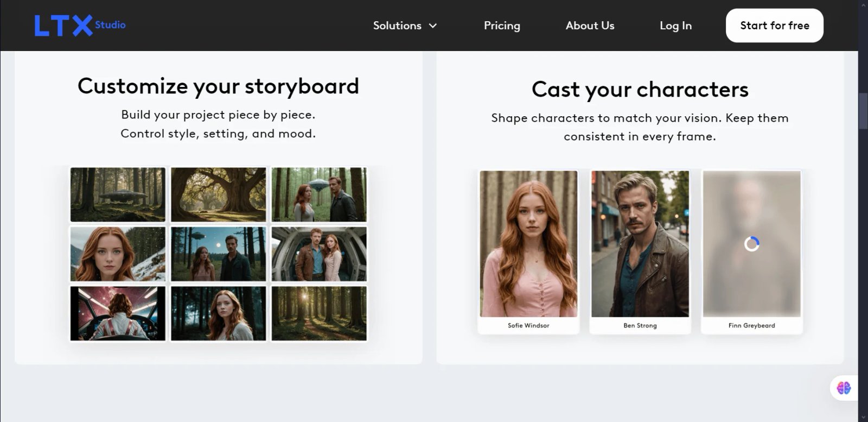Select the Ben Strong character card
This screenshot has height=422, width=868.
click(640, 251)
